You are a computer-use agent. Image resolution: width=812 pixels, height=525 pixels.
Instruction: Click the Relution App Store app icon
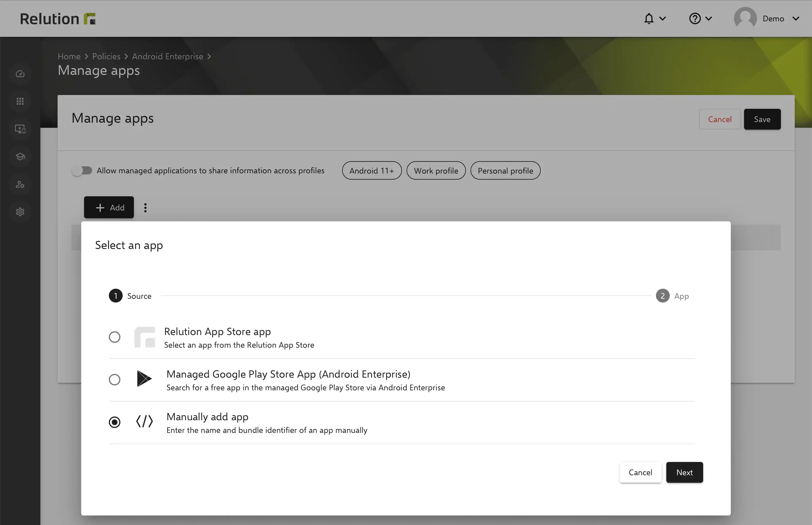(x=145, y=337)
